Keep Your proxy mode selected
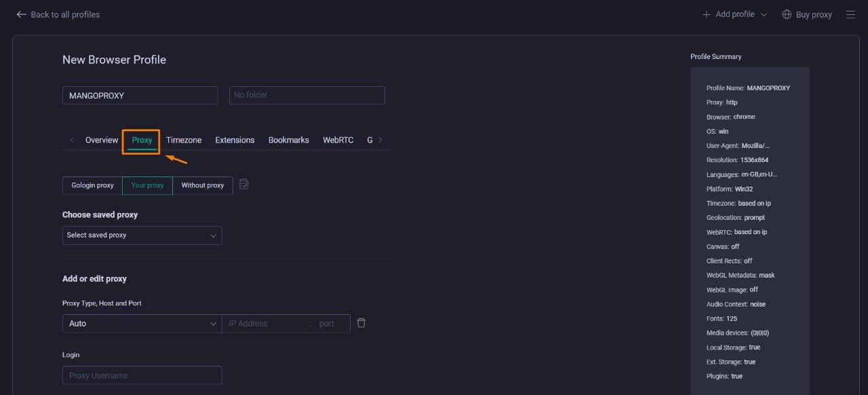The image size is (868, 395). point(147,185)
